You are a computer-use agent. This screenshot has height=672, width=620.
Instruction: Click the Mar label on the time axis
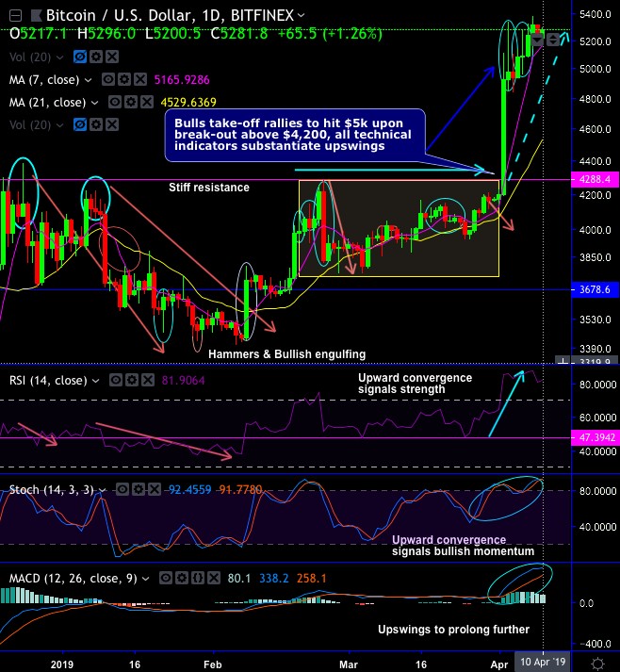349,664
